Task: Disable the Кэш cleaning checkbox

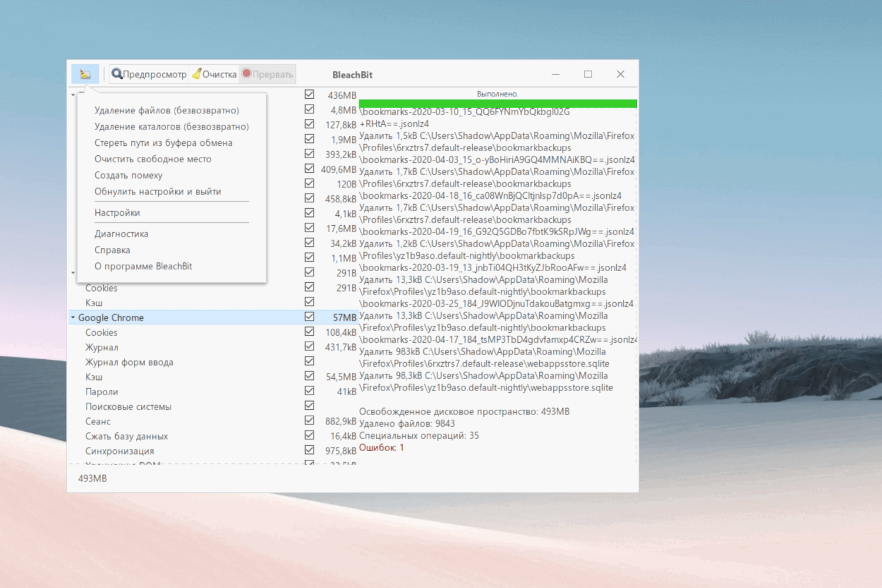Action: 309,376
